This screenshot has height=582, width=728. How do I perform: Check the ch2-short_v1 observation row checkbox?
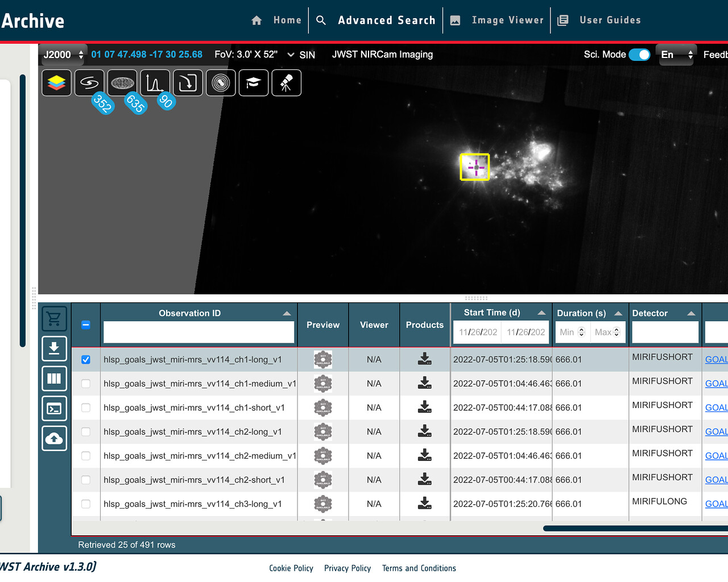[x=86, y=480]
